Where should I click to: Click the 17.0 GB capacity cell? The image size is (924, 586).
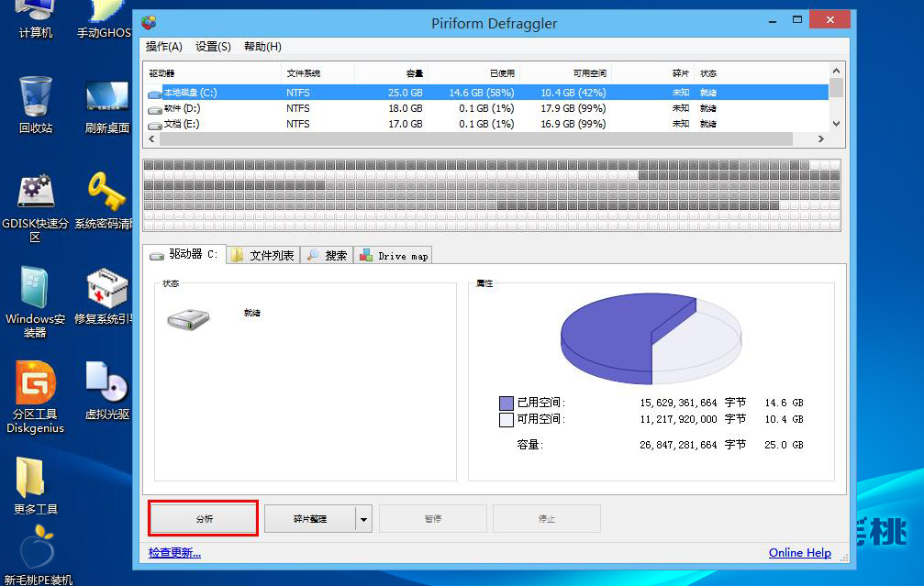406,124
